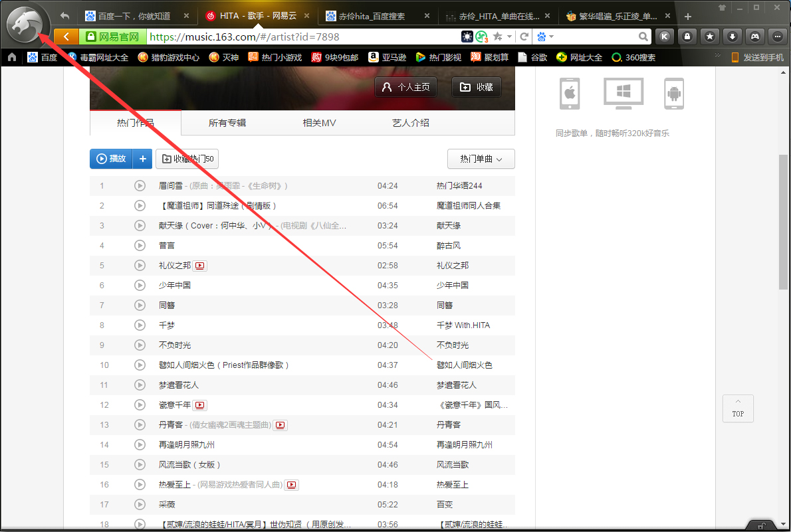Play the song 眉间雪
This screenshot has width=791, height=532.
pyautogui.click(x=140, y=186)
